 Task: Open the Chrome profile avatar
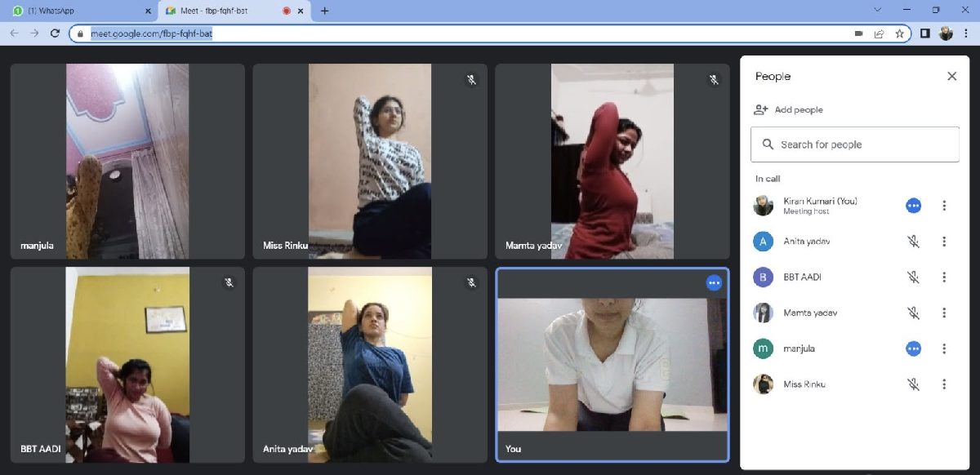946,33
